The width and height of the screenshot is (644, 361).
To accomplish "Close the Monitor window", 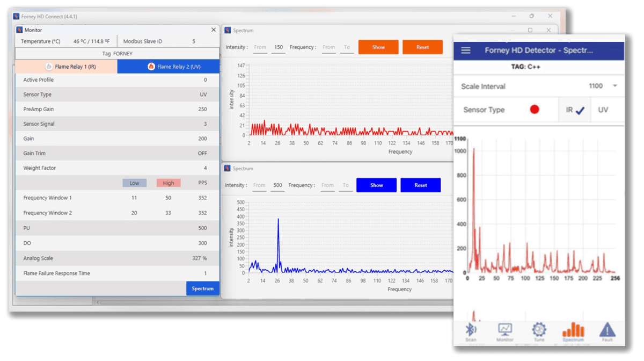I will click(x=214, y=30).
